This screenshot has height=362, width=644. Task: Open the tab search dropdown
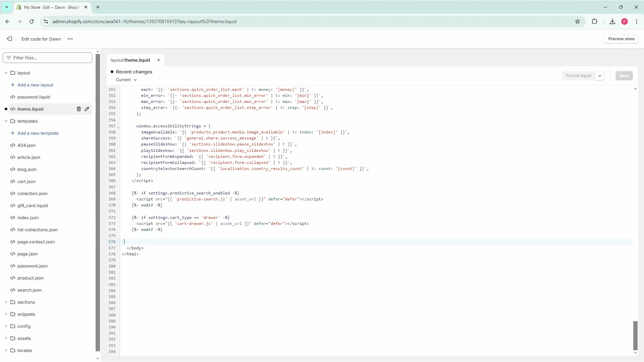point(6,7)
